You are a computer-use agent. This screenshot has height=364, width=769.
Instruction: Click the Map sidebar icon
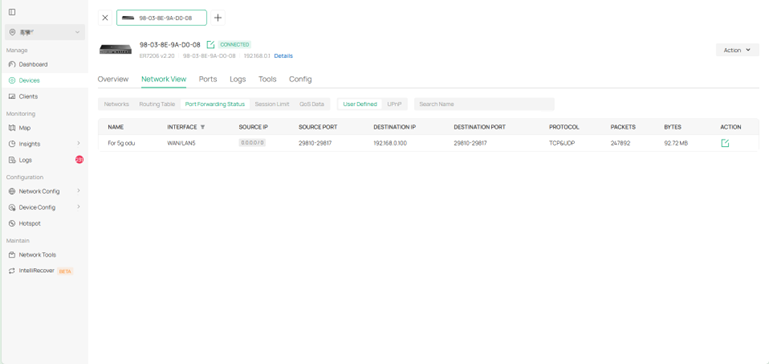click(x=12, y=128)
